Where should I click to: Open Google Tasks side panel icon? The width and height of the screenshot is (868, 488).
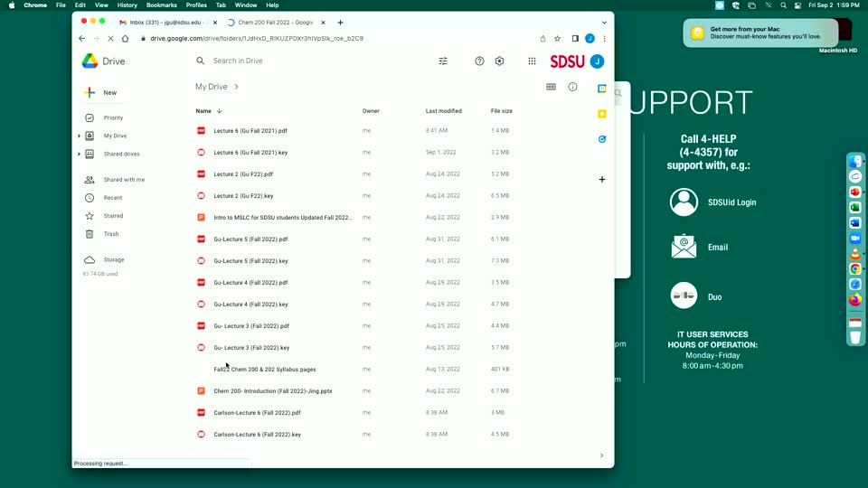602,139
